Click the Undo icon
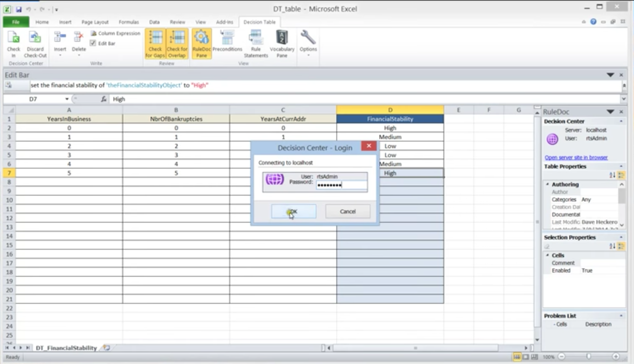Viewport: 634px width, 364px height. click(x=29, y=10)
